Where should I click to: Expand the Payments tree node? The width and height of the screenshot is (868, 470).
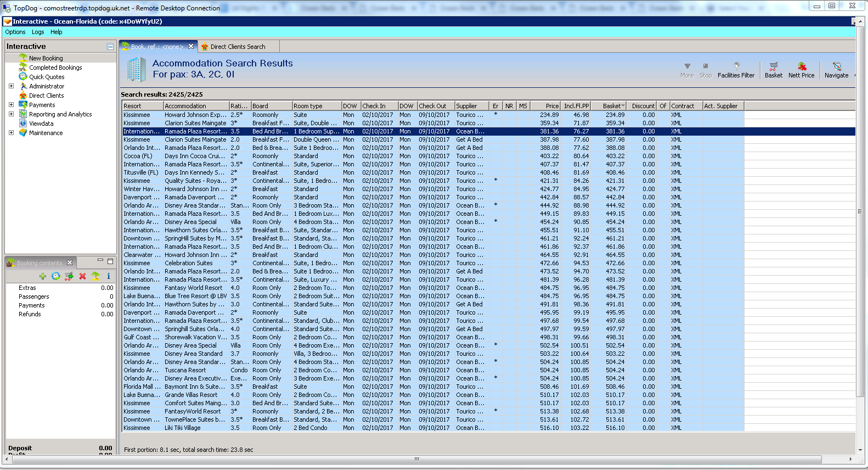click(x=11, y=104)
